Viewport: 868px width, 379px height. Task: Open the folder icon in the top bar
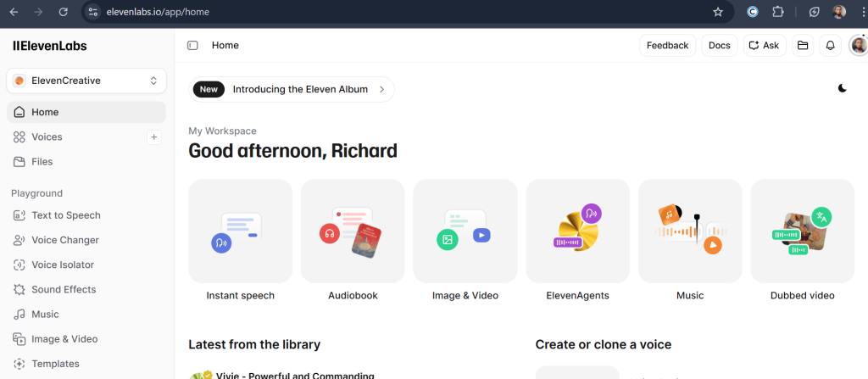(803, 46)
